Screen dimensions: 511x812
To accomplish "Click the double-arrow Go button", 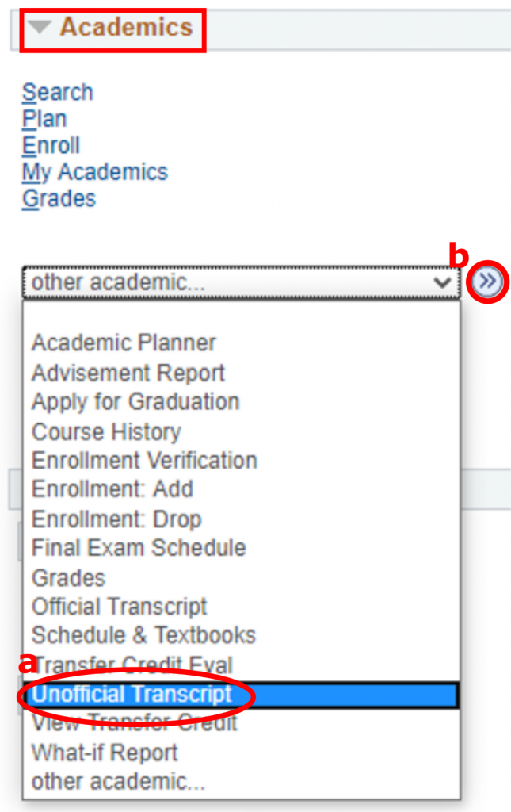I will click(488, 282).
